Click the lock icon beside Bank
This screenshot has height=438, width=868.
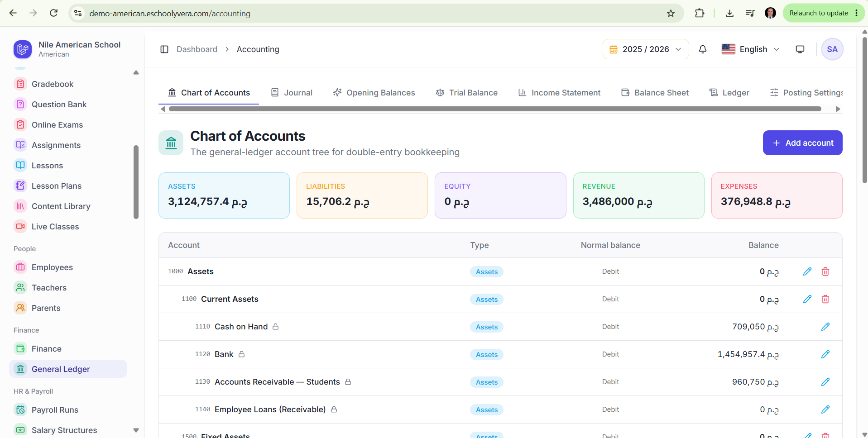tap(241, 354)
